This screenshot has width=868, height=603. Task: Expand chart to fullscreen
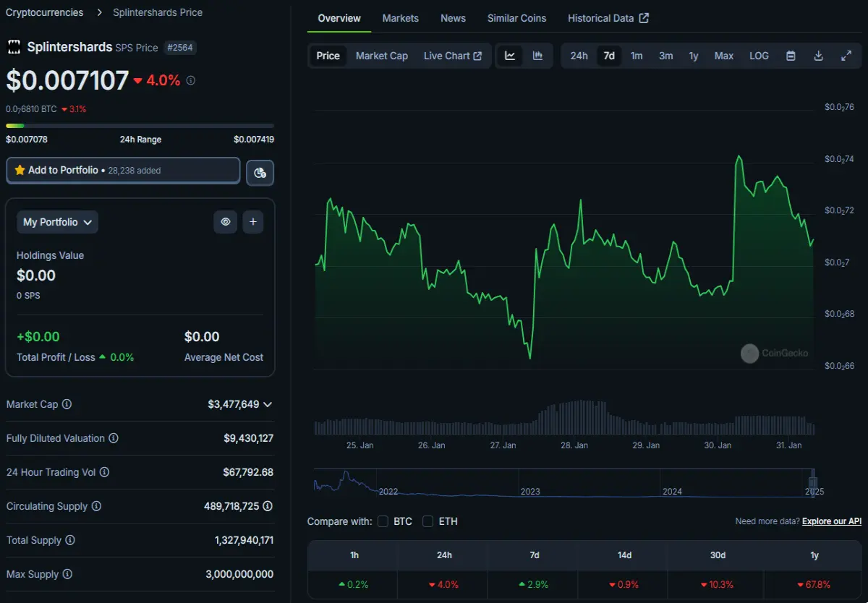846,56
